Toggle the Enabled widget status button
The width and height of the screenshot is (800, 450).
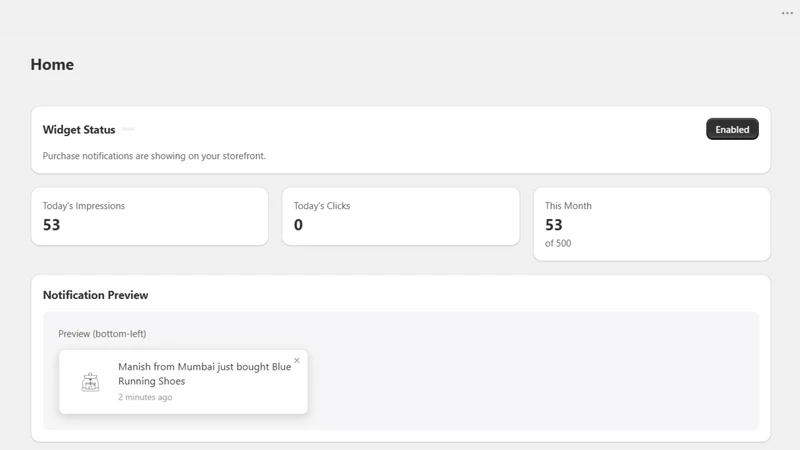[732, 129]
